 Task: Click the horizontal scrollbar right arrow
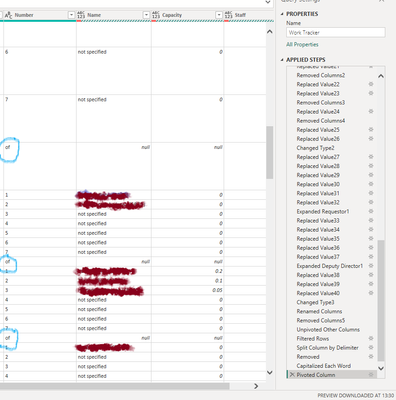coord(256,386)
